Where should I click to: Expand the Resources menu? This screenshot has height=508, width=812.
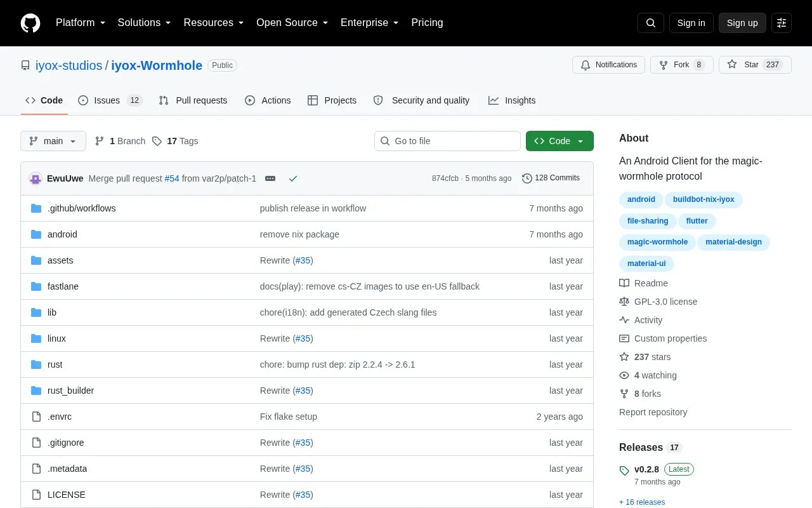214,23
